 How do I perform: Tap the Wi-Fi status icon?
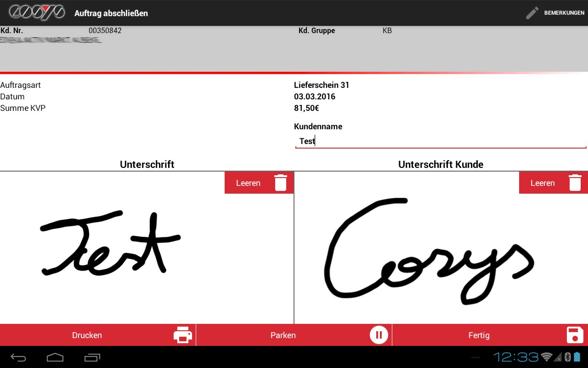coord(547,357)
